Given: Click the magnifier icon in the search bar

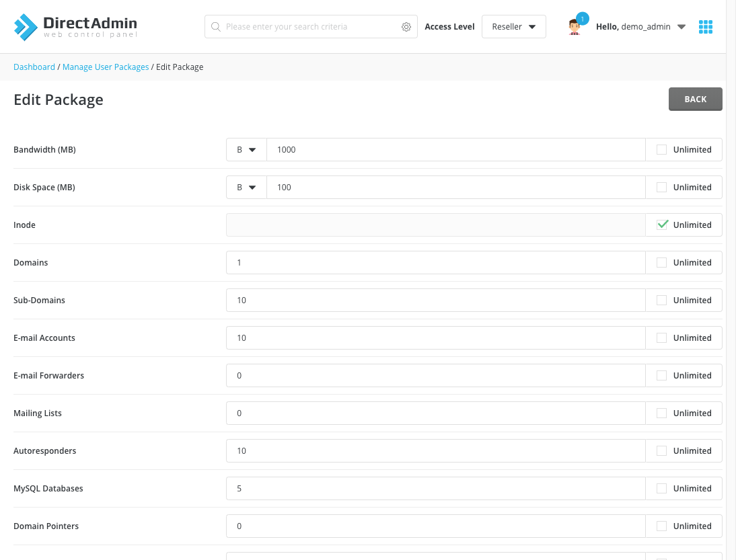Looking at the screenshot, I should point(216,26).
